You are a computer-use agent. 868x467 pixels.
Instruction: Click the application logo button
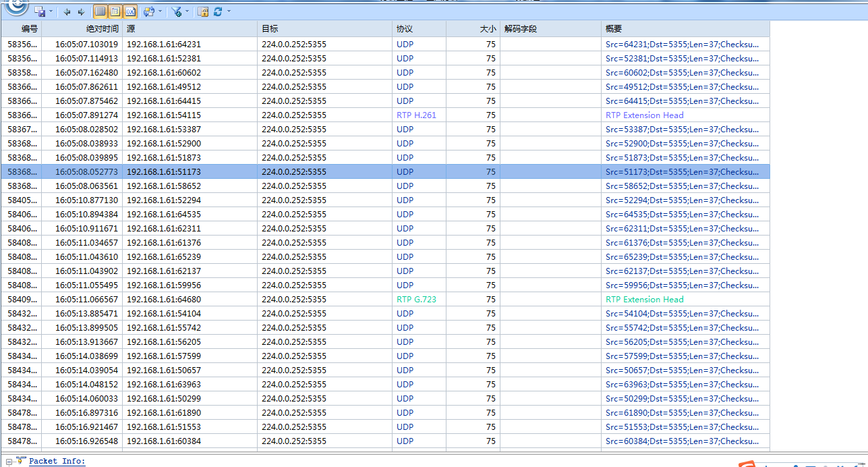tap(16, 7)
